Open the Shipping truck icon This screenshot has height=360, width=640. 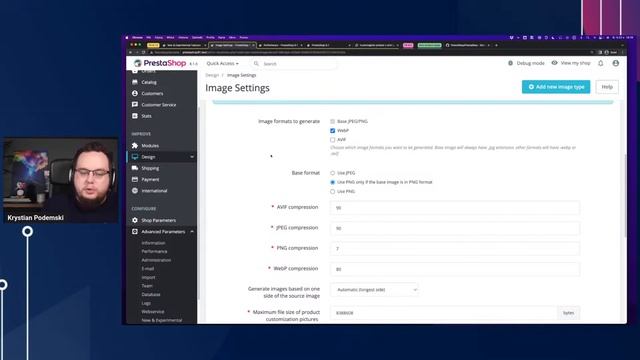(x=135, y=168)
